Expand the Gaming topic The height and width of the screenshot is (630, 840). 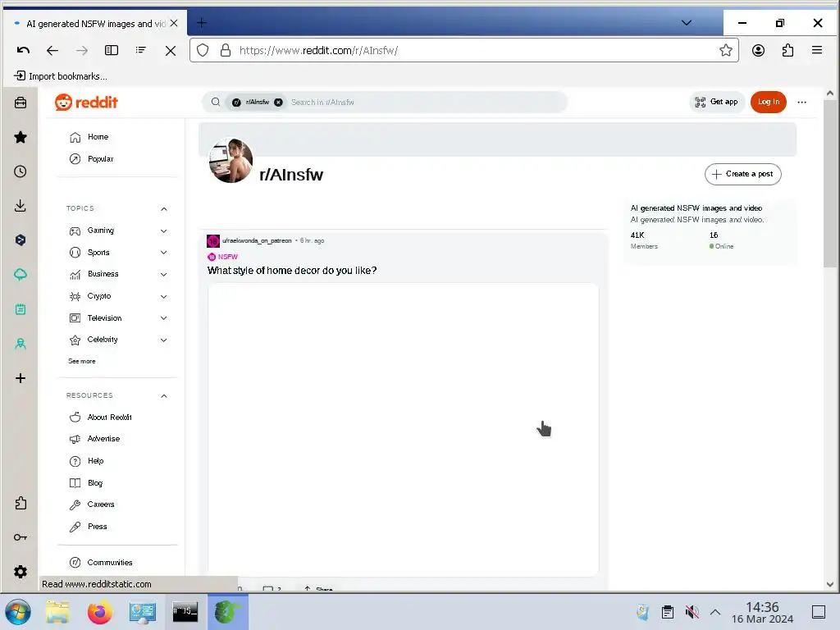pyautogui.click(x=164, y=231)
